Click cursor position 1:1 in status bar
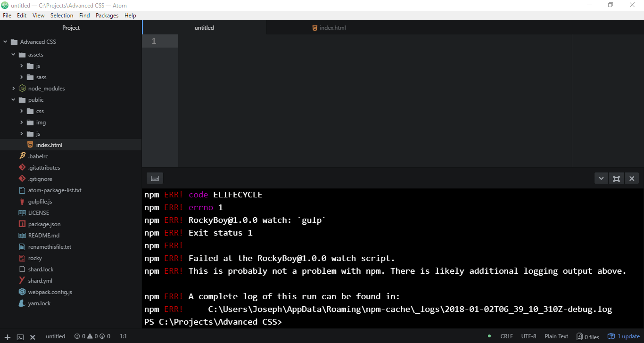Screen dimensions: 644x343 pyautogui.click(x=124, y=336)
